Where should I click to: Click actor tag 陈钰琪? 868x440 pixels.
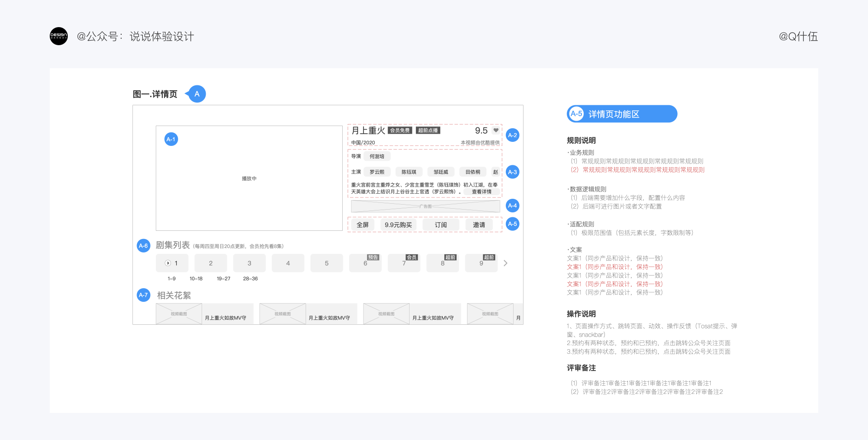(409, 172)
